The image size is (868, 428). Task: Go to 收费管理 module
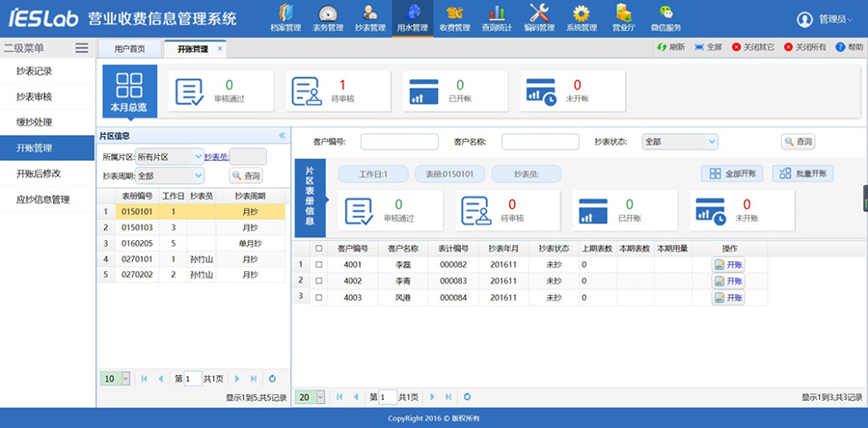(454, 17)
